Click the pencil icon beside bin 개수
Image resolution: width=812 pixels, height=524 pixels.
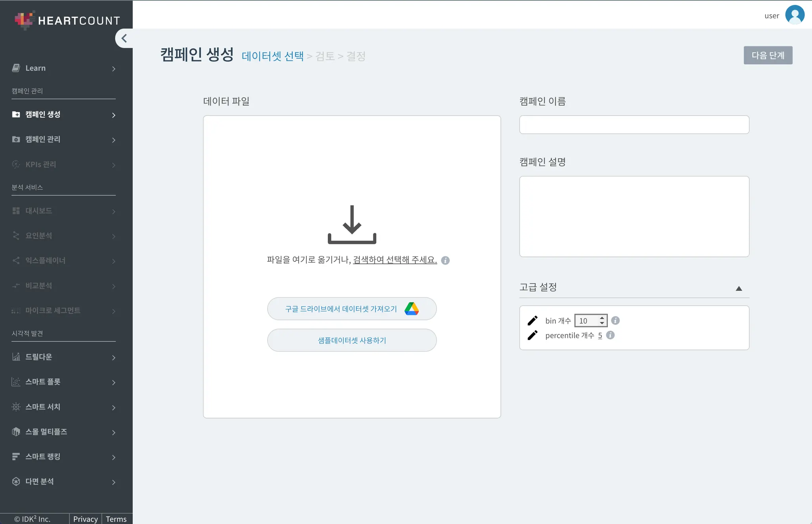click(x=532, y=321)
